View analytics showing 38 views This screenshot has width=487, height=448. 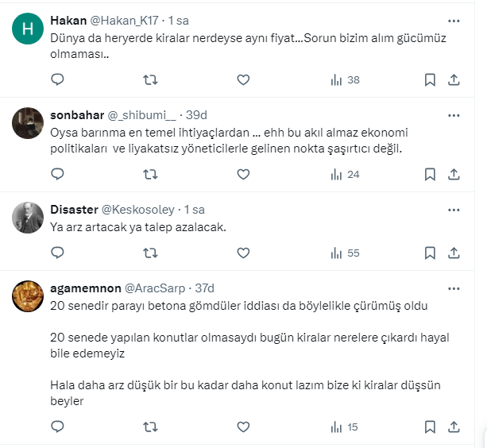click(345, 79)
